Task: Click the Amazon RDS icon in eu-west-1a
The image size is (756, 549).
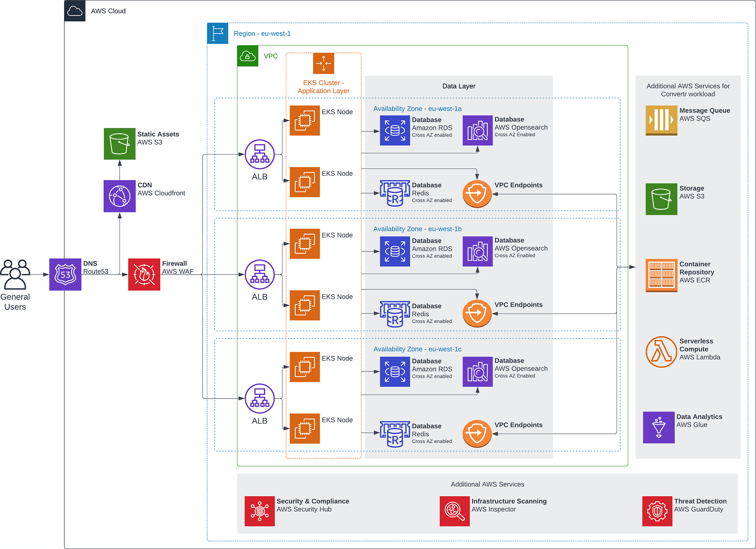Action: pos(395,131)
